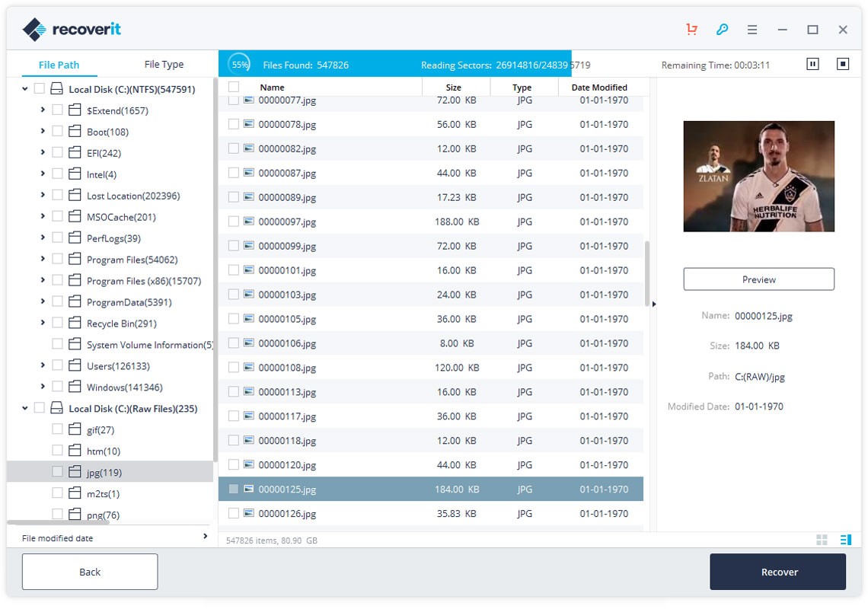Click the file list vertical scrollbar
Viewport: 868px width, 609px height.
tap(648, 274)
